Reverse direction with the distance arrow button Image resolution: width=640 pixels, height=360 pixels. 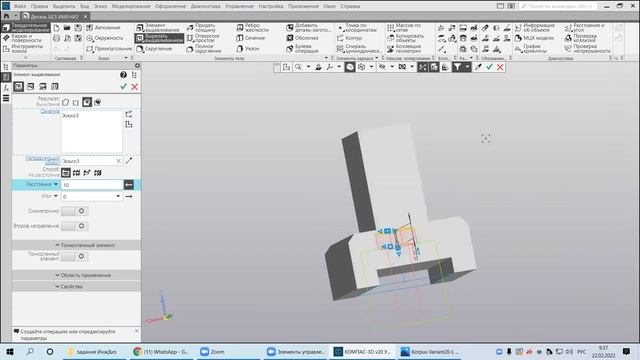(x=129, y=185)
